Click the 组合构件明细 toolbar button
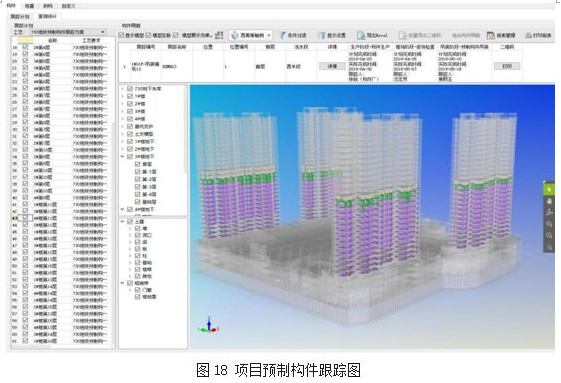This screenshot has height=383, width=561. 465,35
